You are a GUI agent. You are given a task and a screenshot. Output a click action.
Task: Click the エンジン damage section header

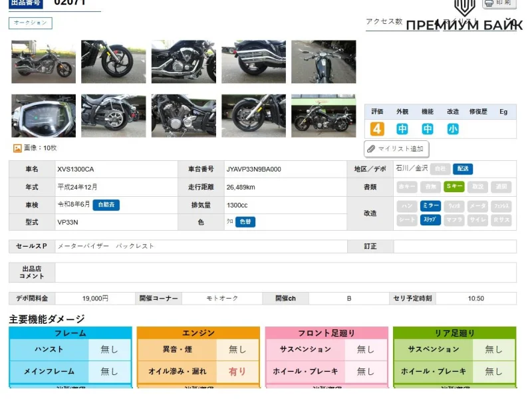198,332
